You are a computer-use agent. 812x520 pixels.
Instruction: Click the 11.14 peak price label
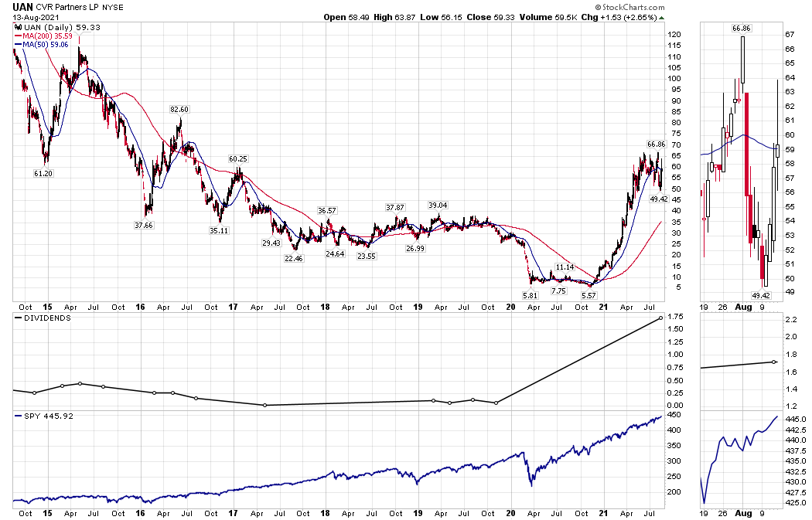565,267
